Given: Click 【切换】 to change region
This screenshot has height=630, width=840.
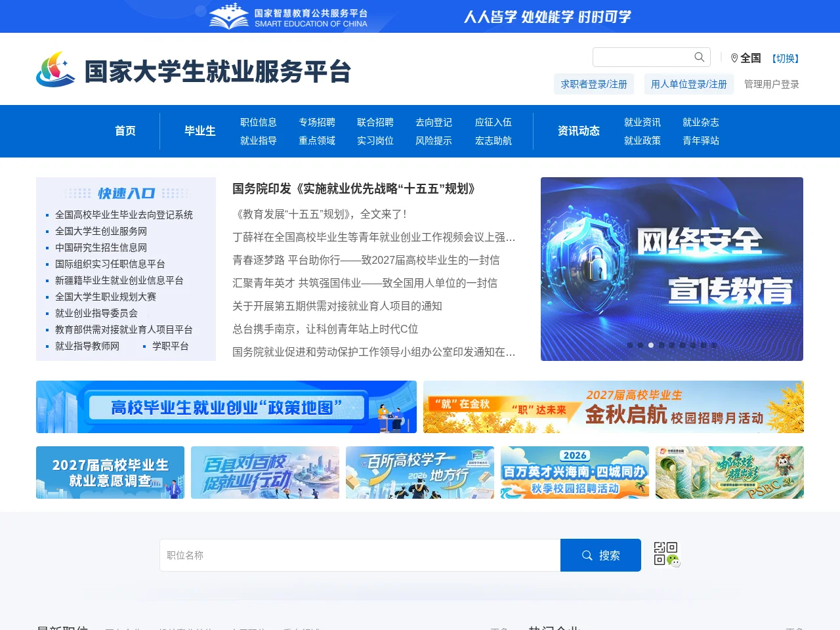Looking at the screenshot, I should (x=785, y=58).
